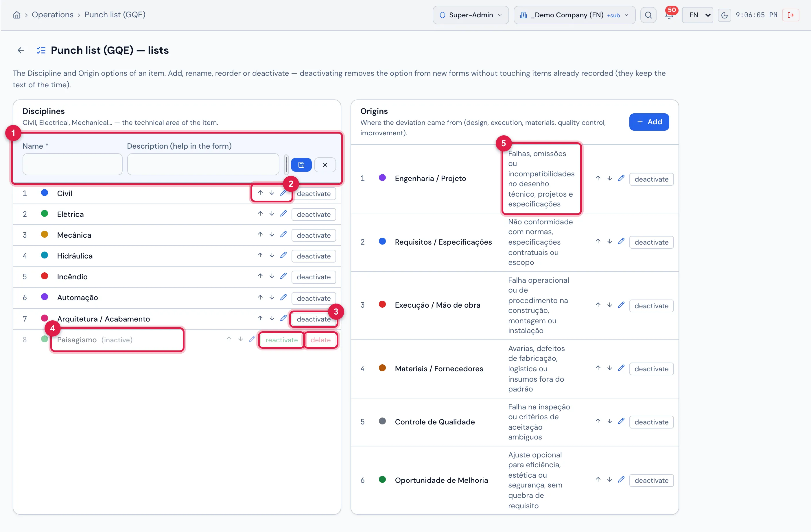Screen dimensions: 811x532
Task: Edit Engenharia / Projeto origin with pencil
Action: pos(621,178)
